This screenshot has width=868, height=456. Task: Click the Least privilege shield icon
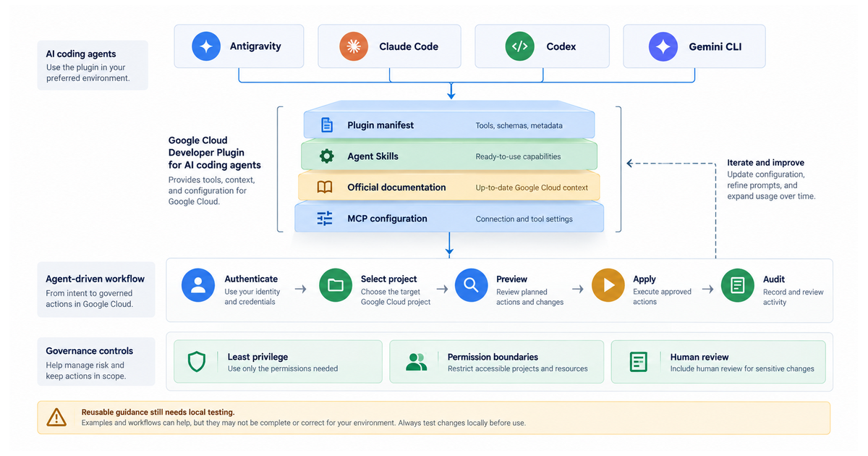pyautogui.click(x=197, y=362)
